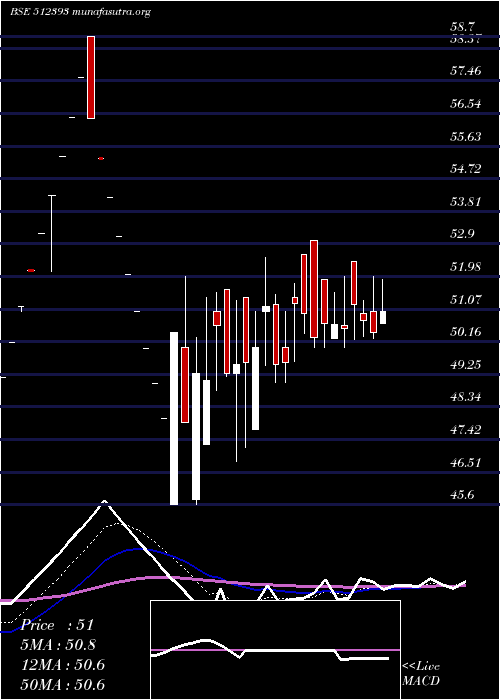Click the '50MA : 50.6' readout
Viewport: 500px width, 700px height.
63,685
